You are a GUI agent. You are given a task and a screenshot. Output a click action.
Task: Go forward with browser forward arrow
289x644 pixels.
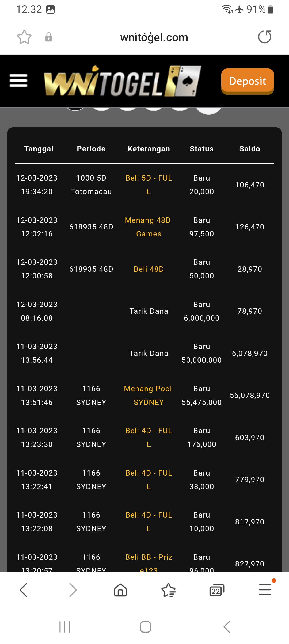[x=73, y=590]
